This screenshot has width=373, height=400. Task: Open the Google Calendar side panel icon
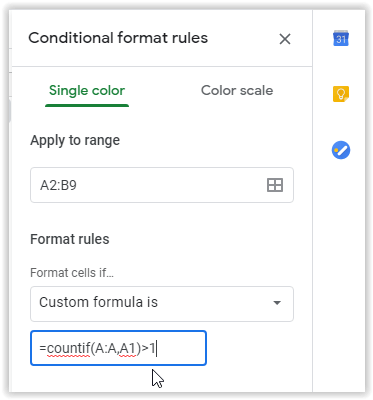(x=341, y=38)
